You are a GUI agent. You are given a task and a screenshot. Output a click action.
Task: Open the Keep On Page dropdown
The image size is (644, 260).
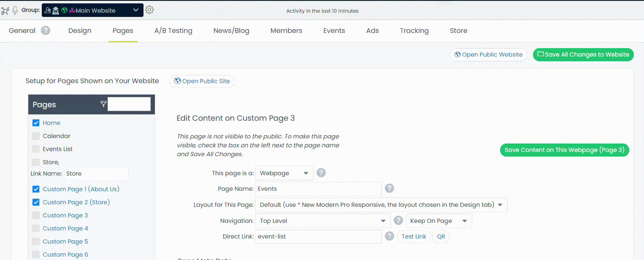coord(438,221)
